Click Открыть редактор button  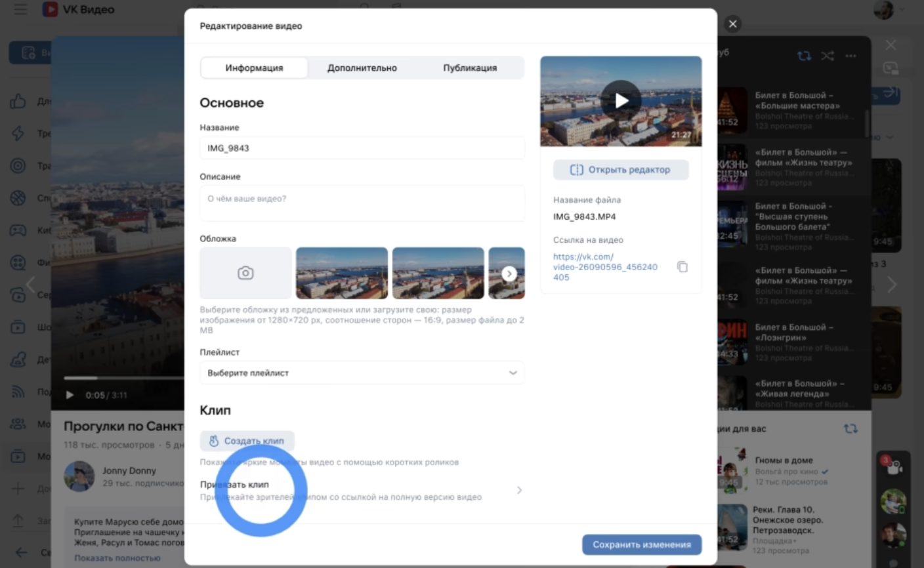pos(621,170)
